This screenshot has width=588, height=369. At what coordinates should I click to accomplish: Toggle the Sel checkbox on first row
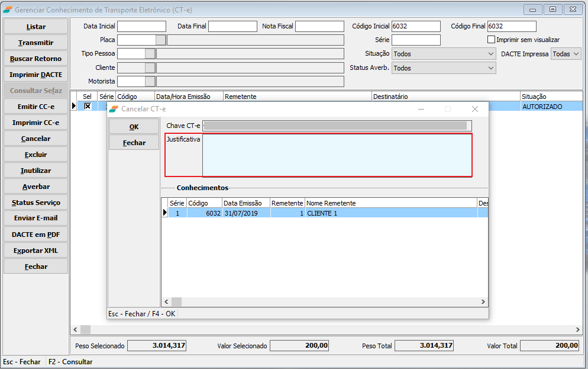tap(88, 106)
